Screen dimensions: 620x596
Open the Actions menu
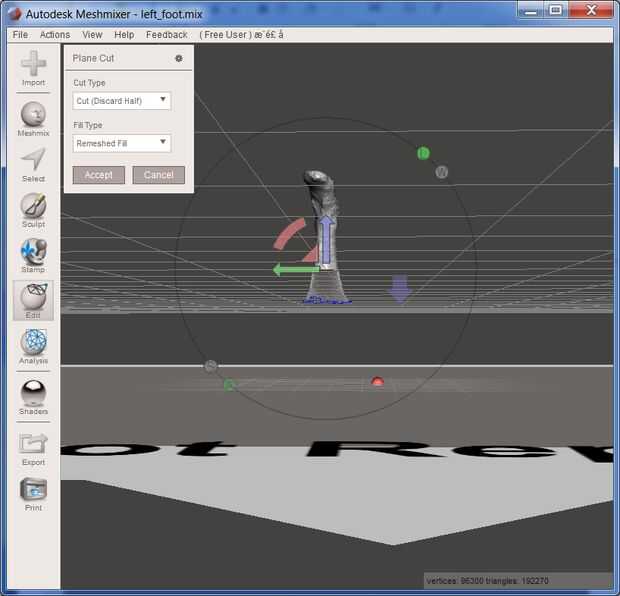point(55,35)
